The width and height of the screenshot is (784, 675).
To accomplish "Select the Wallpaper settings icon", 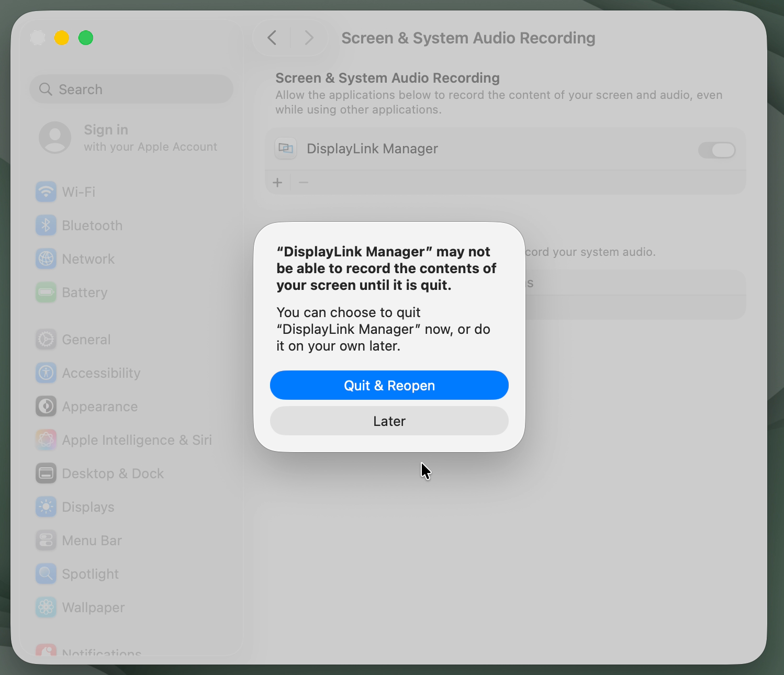I will 46,607.
